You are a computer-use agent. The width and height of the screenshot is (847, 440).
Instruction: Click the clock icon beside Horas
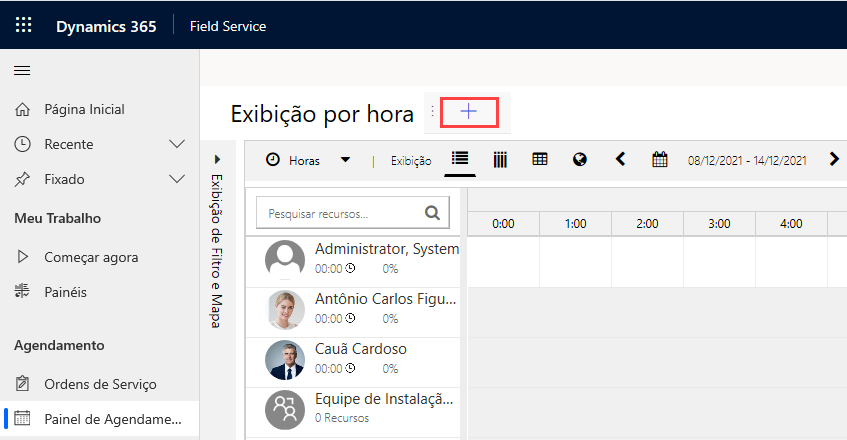coord(273,159)
